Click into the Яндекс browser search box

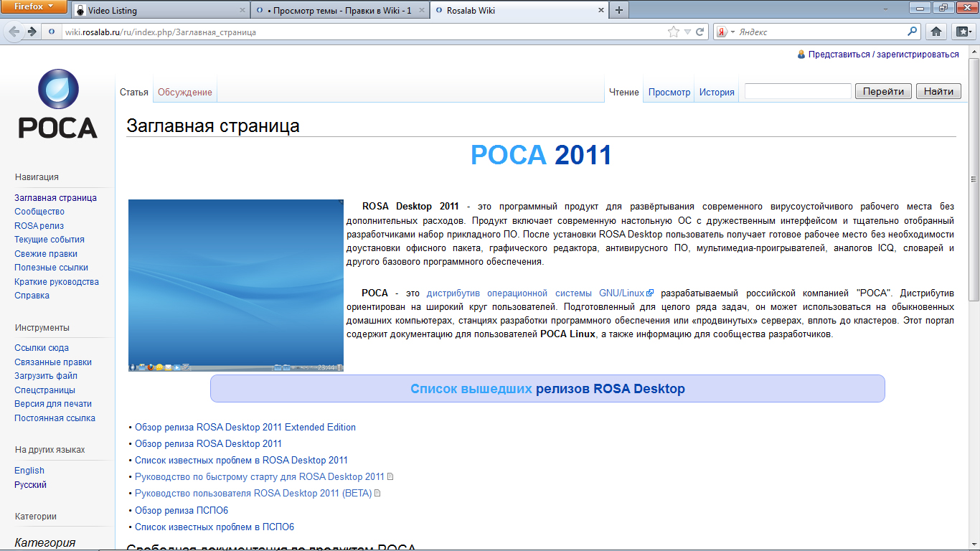[x=821, y=32]
